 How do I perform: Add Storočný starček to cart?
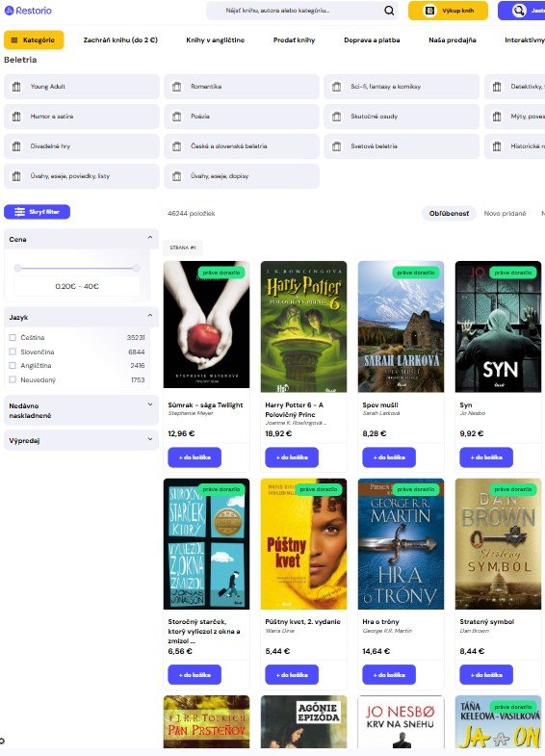(195, 674)
